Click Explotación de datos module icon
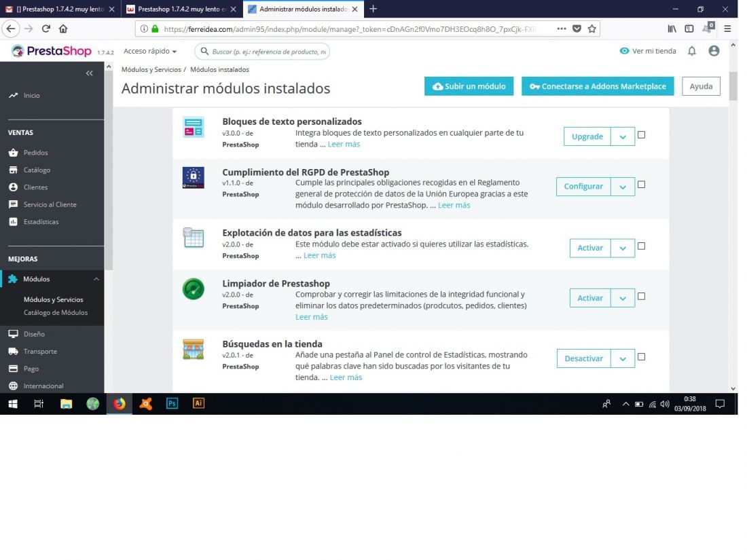This screenshot has height=560, width=747. point(194,238)
